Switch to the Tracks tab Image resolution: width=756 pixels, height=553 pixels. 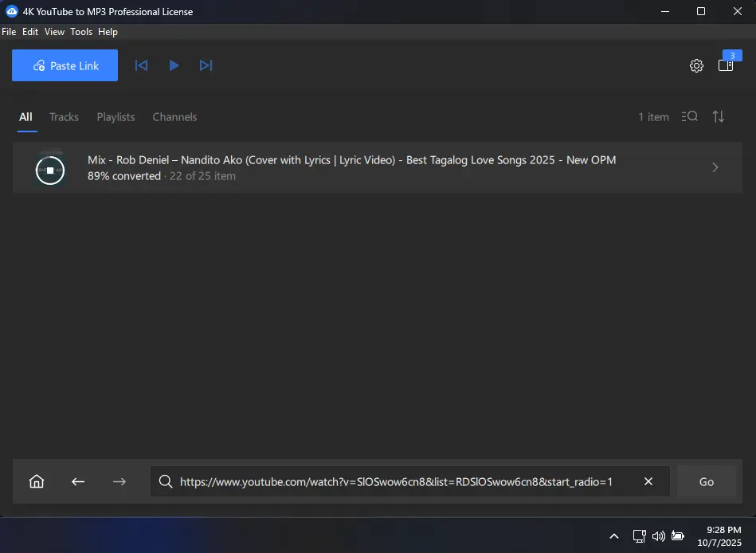[64, 117]
